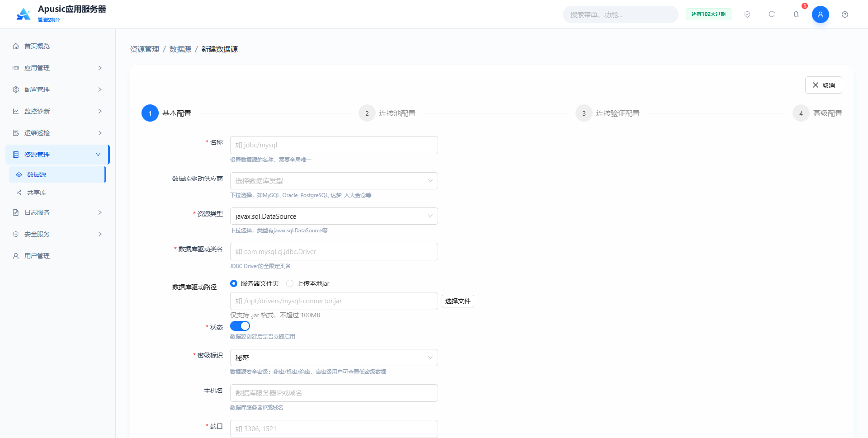Open the 密级标识 dropdown showing 秘密
Screen dimensions: 868x438
[334, 358]
